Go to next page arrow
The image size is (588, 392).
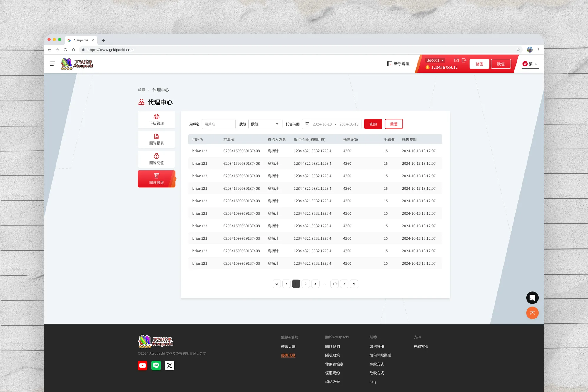(344, 284)
